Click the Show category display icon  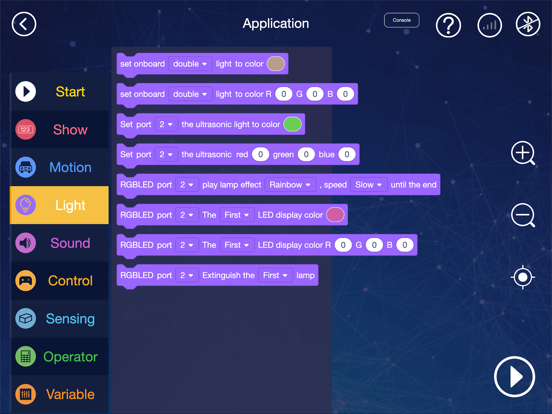[25, 130]
